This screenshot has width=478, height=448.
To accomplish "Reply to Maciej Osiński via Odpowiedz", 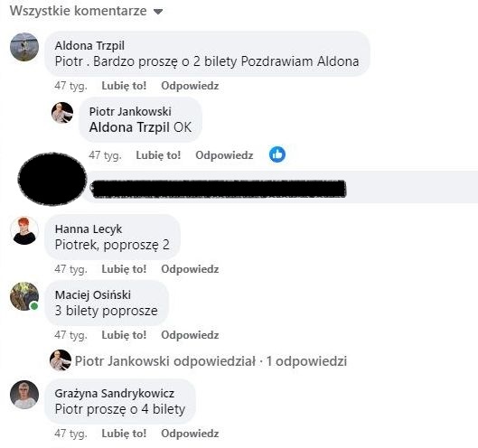I will point(190,335).
